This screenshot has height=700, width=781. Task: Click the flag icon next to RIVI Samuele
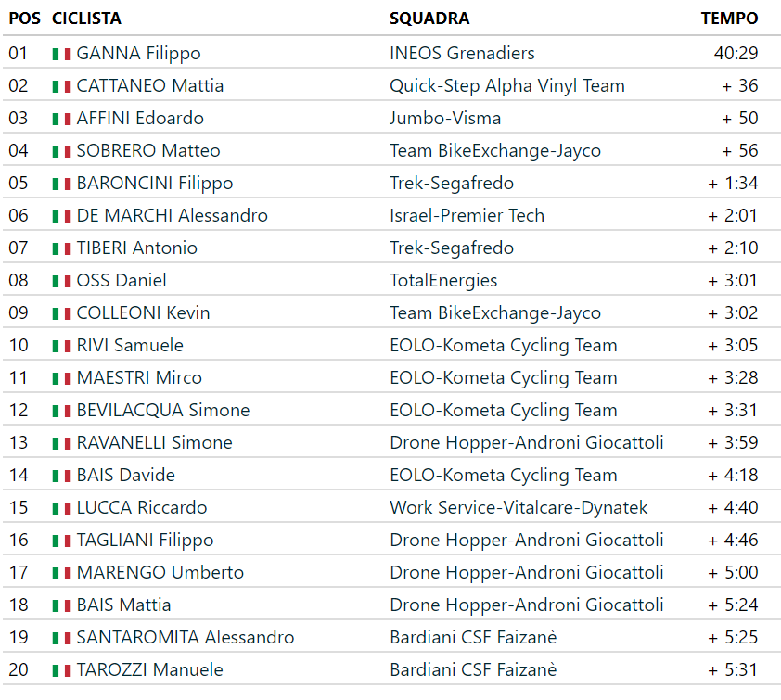pos(61,346)
